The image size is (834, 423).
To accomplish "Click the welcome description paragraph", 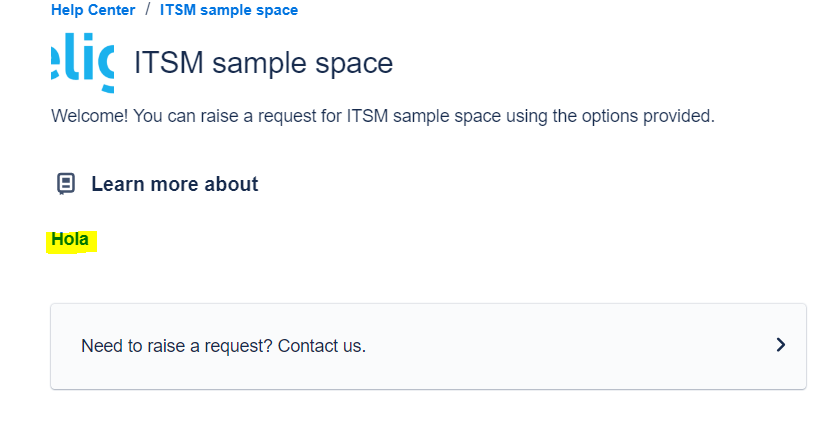I will (x=382, y=116).
